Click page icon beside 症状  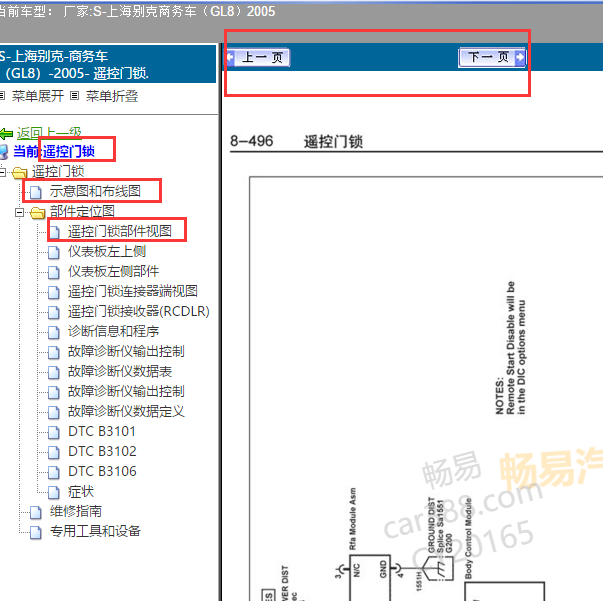pos(54,492)
